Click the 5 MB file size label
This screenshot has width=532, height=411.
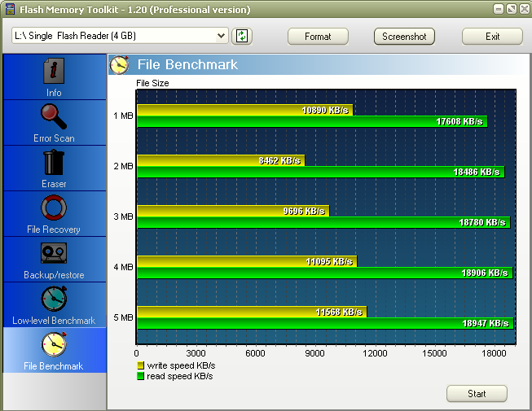pos(123,317)
